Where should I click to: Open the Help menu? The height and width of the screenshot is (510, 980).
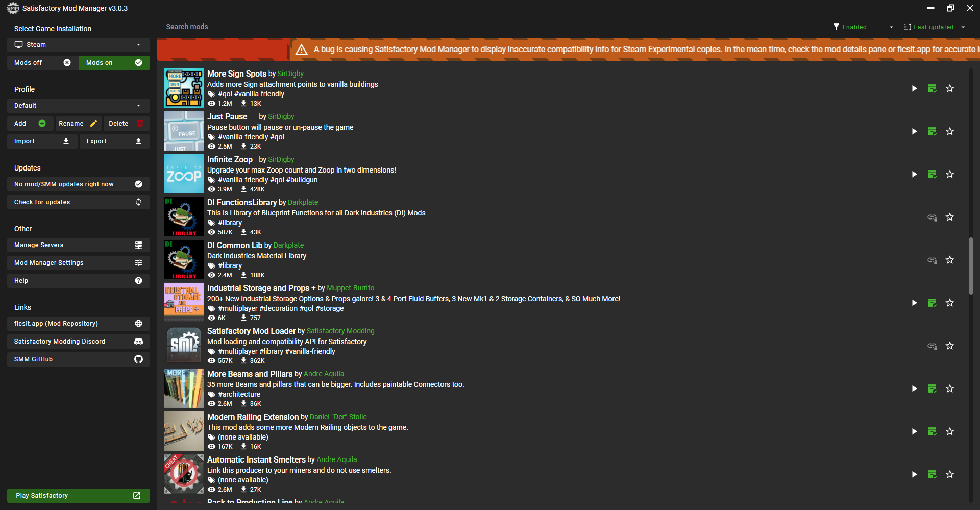(x=79, y=281)
